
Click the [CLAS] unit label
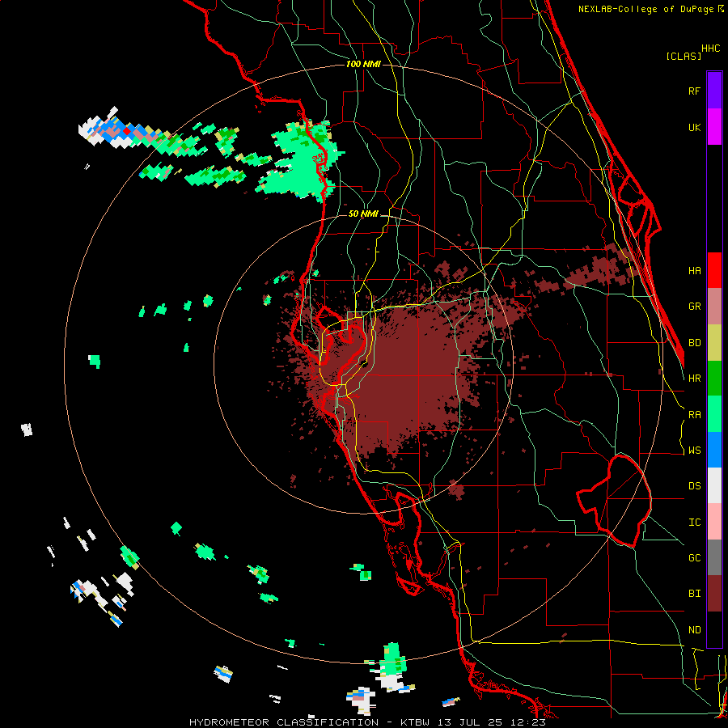(684, 56)
